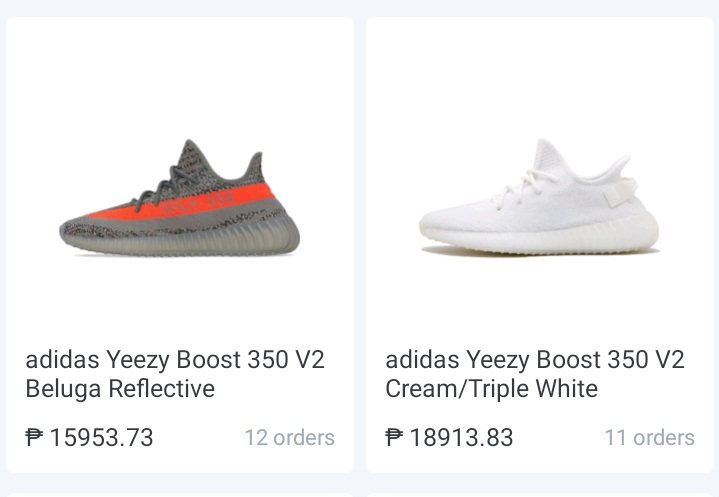Click the 12 orders label
Screen dimensions: 719x497
(289, 437)
